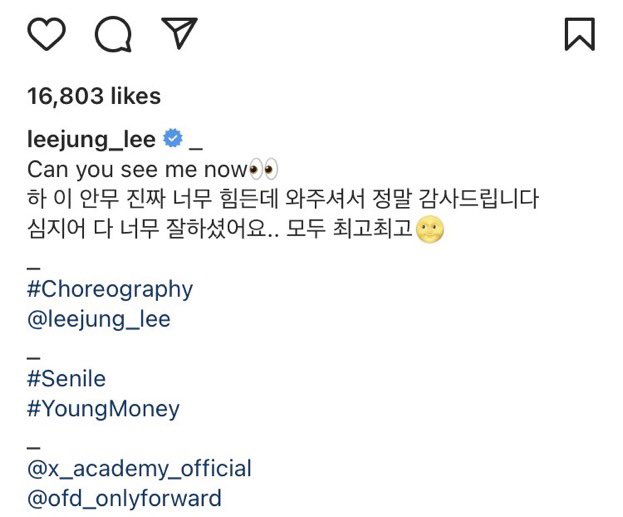View the 16,803 likes list
The image size is (623, 517).
click(94, 96)
